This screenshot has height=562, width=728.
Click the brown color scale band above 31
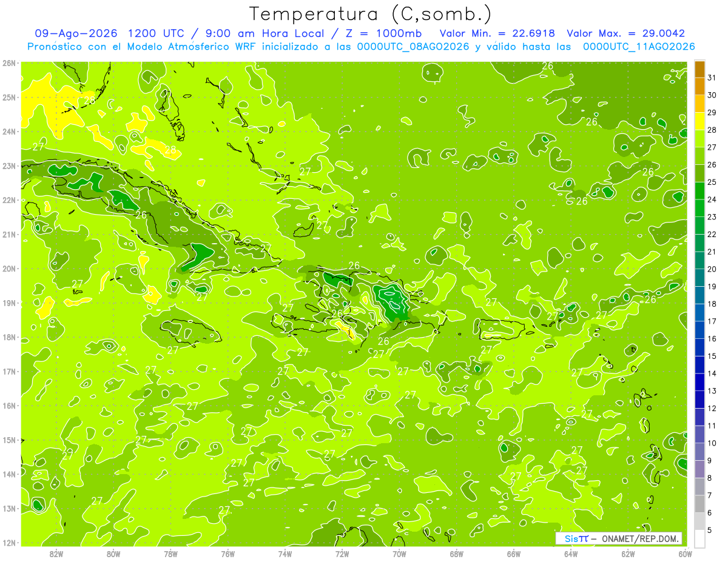click(x=699, y=69)
